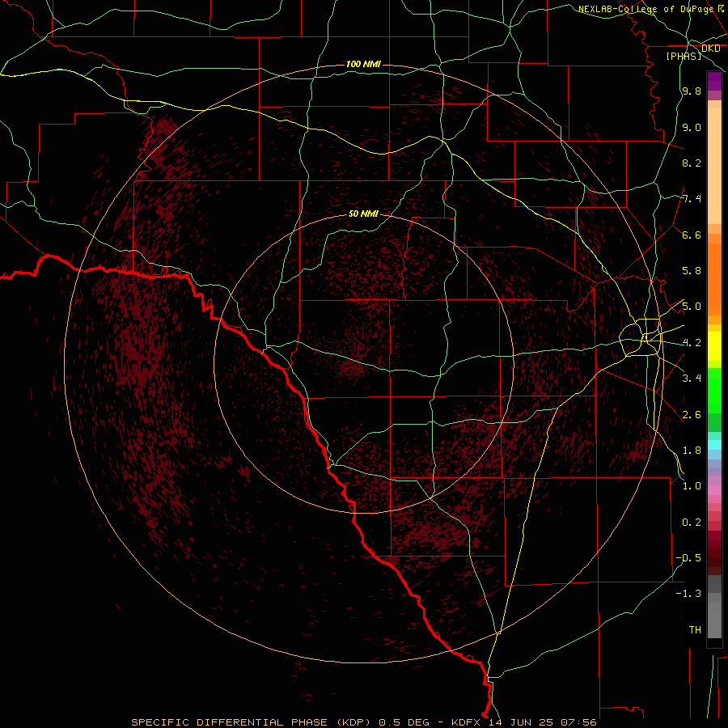Viewport: 728px width, 728px height.
Task: Click the 9.8 value on the color scale
Action: coord(692,91)
